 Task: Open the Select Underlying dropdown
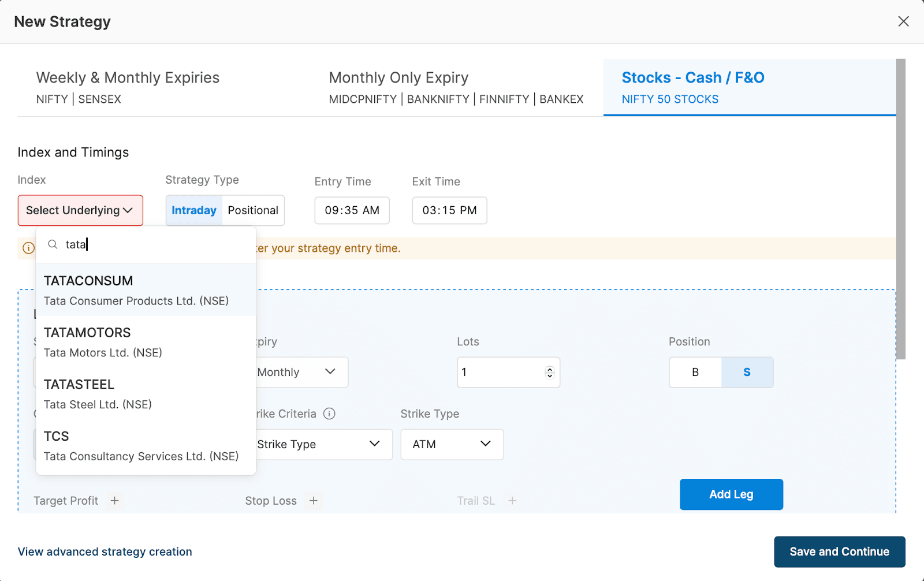[80, 210]
